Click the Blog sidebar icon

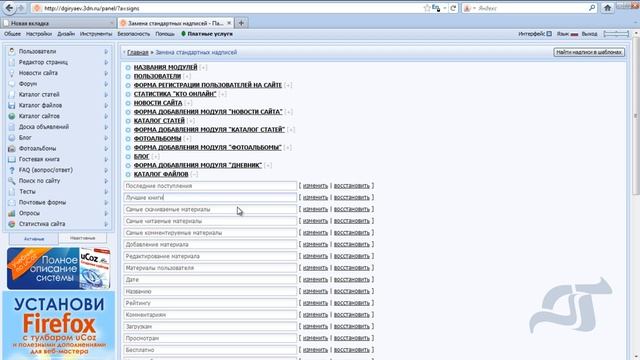(12, 138)
